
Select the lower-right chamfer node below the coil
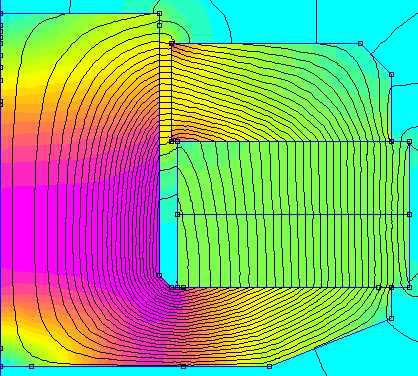[392, 319]
